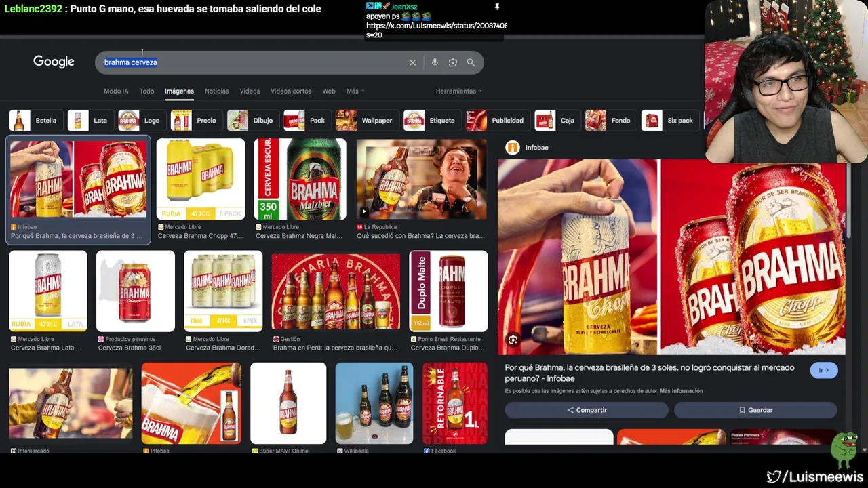
Task: Open the Google logo home link
Action: coord(54,62)
